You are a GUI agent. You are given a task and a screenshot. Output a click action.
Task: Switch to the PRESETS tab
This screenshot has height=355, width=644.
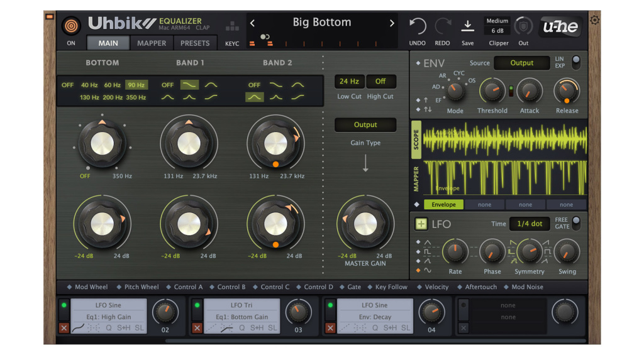click(x=195, y=43)
